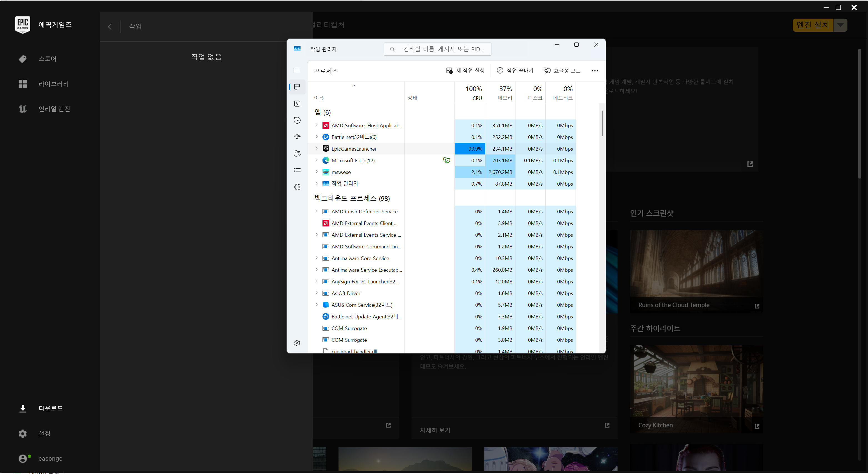This screenshot has height=474, width=868.
Task: Click 자세히 보기 link
Action: (x=435, y=430)
